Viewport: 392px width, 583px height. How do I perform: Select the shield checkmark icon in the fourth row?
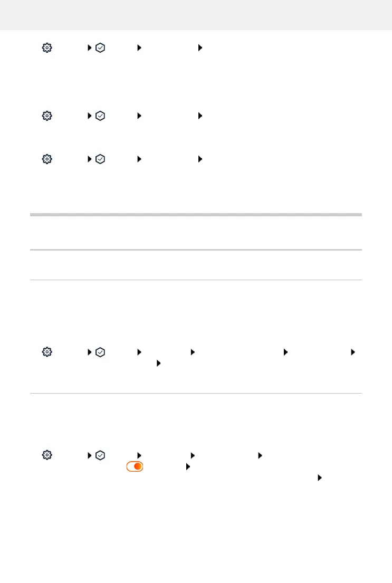coord(100,351)
